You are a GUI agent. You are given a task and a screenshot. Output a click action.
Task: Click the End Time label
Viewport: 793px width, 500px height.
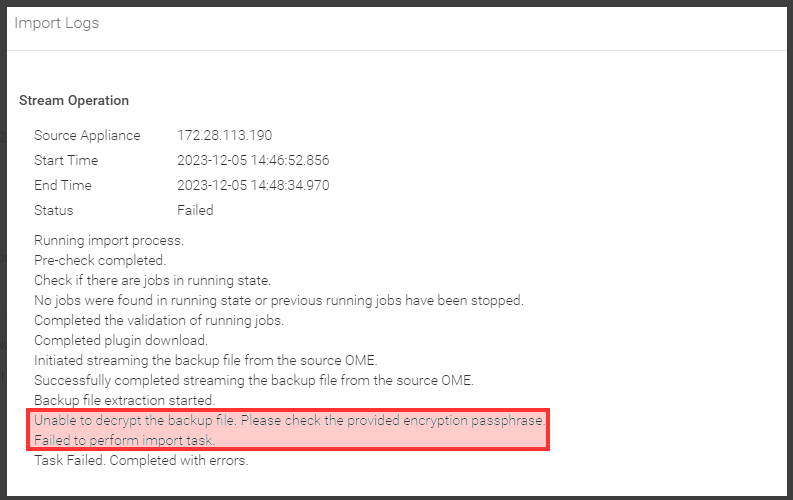[62, 185]
